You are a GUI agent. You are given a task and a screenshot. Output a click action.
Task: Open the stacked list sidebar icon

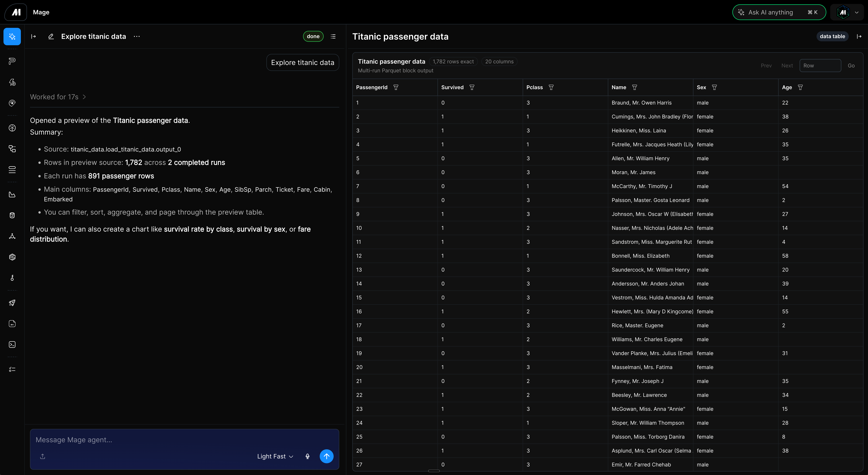click(12, 170)
